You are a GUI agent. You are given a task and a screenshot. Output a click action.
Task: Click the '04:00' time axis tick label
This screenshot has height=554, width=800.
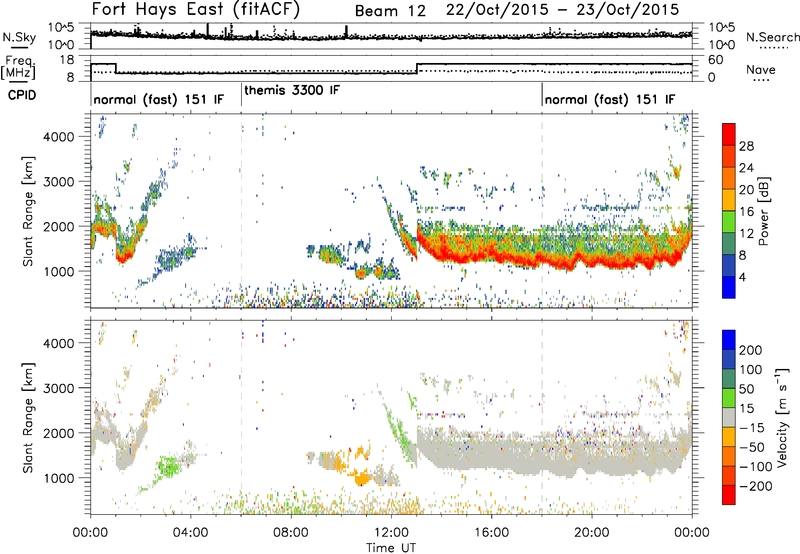click(191, 533)
